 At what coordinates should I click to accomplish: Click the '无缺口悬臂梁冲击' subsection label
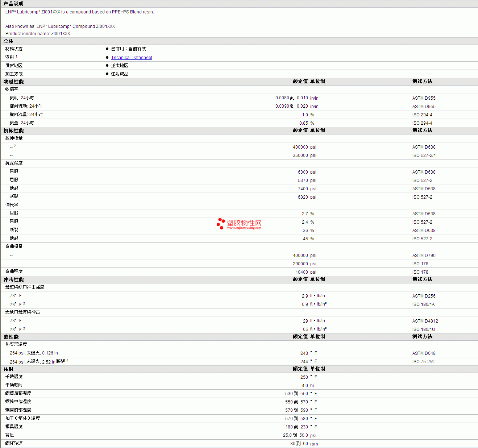[x=22, y=312]
